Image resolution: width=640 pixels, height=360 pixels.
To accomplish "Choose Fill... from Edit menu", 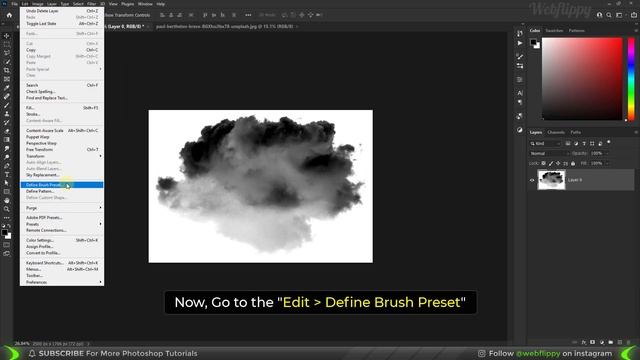I will 62,108.
